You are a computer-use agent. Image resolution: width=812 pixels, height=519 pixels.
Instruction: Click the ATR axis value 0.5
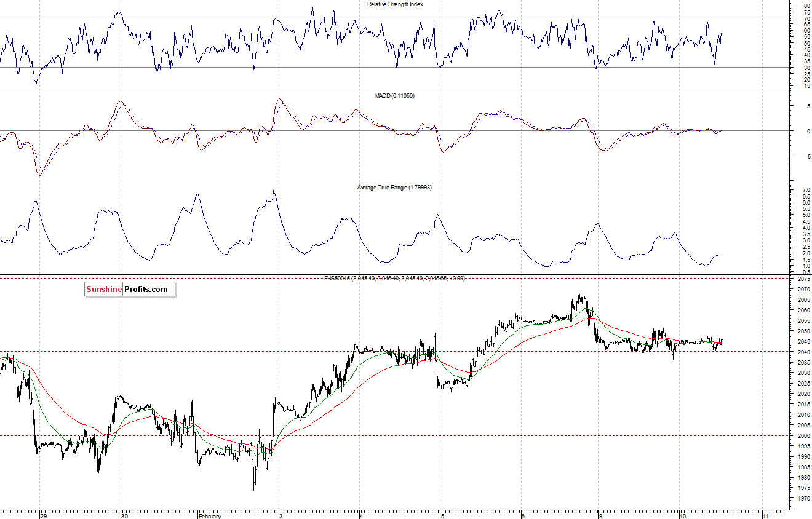806,272
